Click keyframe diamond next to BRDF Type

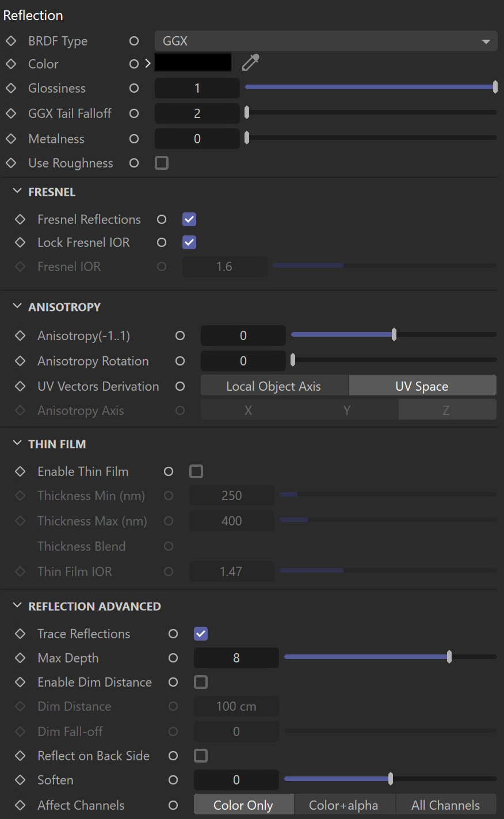point(11,41)
